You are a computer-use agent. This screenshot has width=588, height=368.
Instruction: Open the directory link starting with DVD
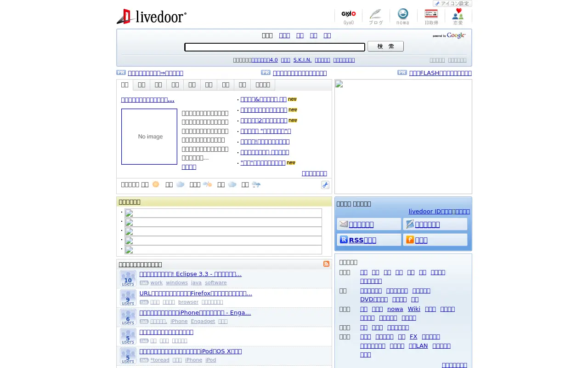point(374,299)
